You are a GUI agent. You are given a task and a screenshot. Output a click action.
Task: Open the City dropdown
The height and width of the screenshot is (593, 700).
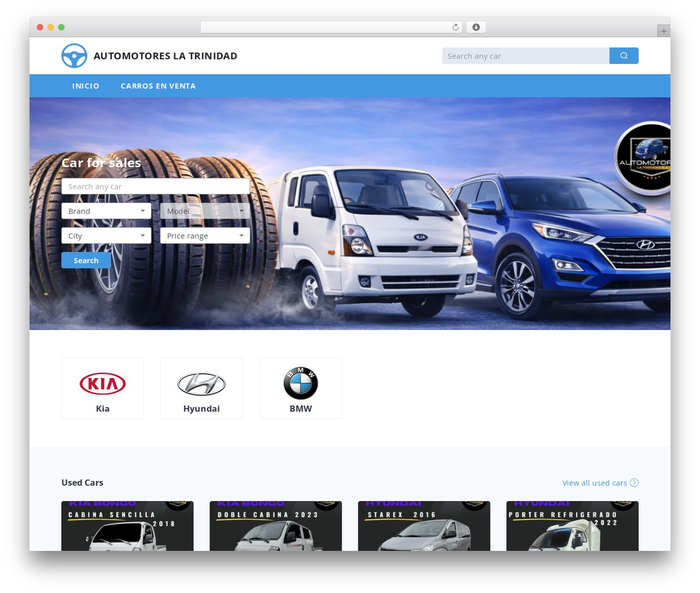click(107, 236)
